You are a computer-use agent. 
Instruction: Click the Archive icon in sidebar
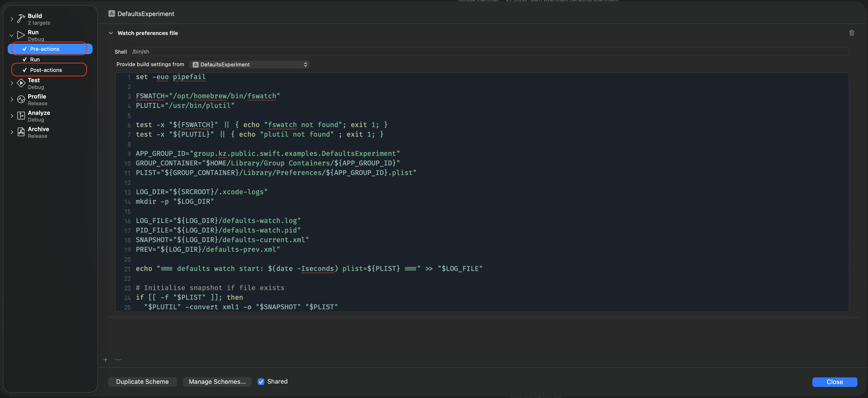21,132
